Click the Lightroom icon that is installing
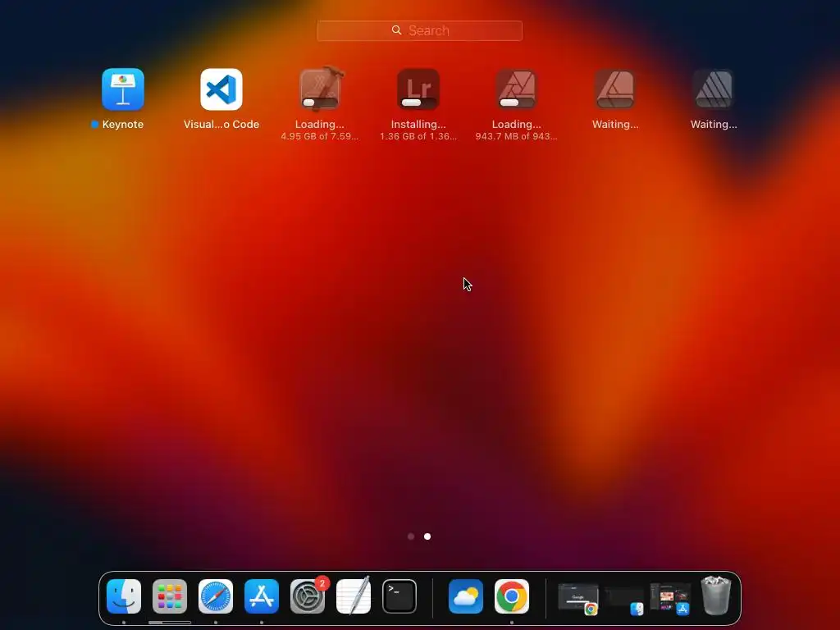Screen dimensions: 840x630 click(x=418, y=89)
